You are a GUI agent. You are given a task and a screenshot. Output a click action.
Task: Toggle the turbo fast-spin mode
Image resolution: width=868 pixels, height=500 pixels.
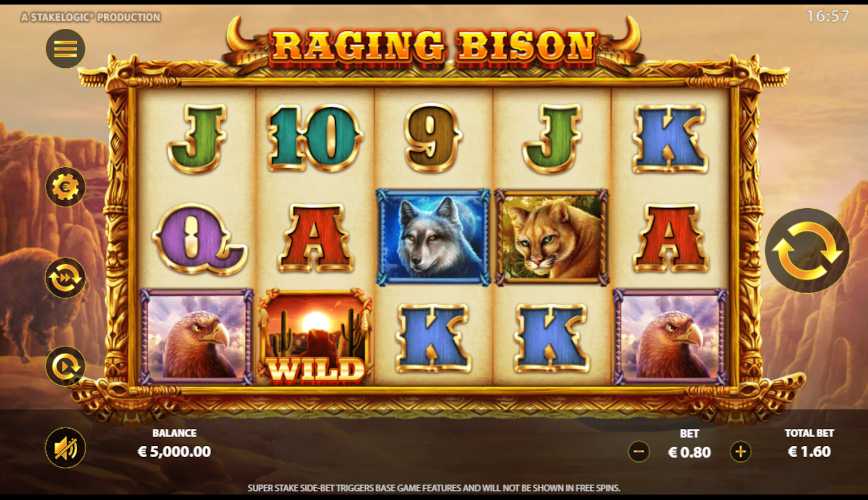click(65, 278)
